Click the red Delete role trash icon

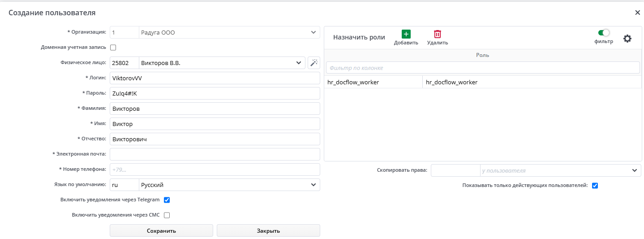click(x=438, y=34)
